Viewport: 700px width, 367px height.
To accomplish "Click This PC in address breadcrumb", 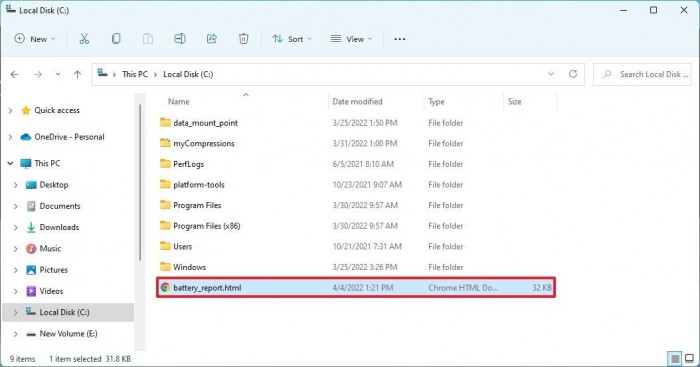I will click(x=135, y=74).
